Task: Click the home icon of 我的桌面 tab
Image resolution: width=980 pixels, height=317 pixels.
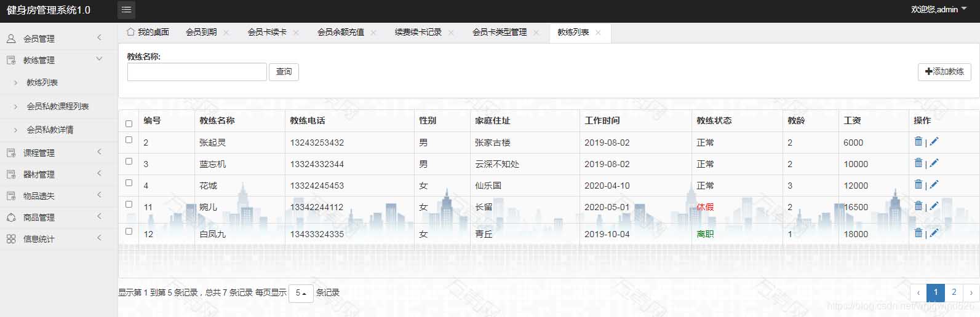Action: click(130, 31)
